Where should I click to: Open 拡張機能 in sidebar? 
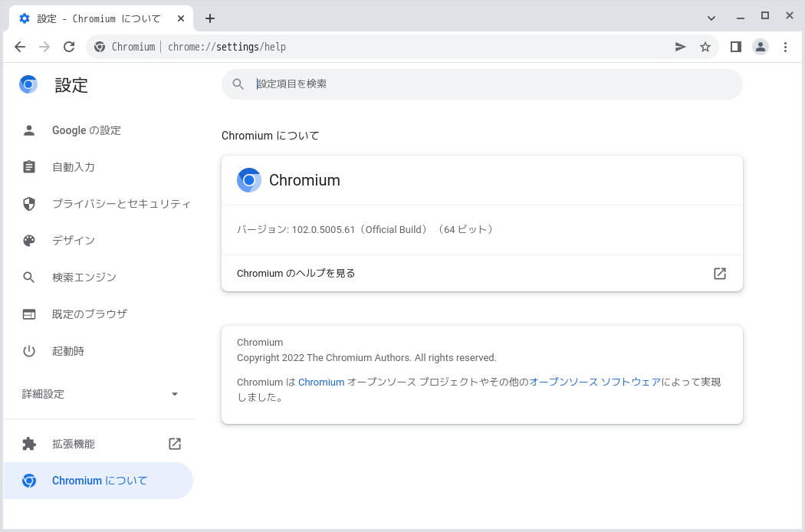coord(99,444)
